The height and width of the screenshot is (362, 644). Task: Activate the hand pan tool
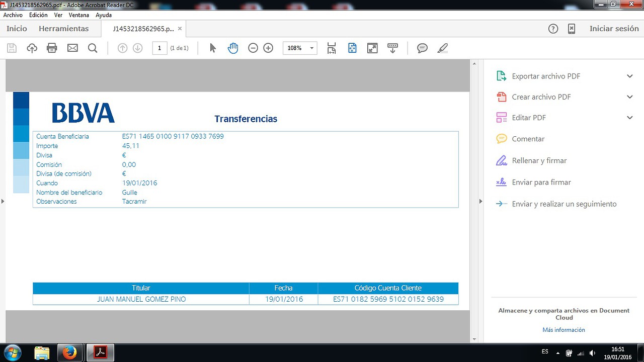pos(232,48)
